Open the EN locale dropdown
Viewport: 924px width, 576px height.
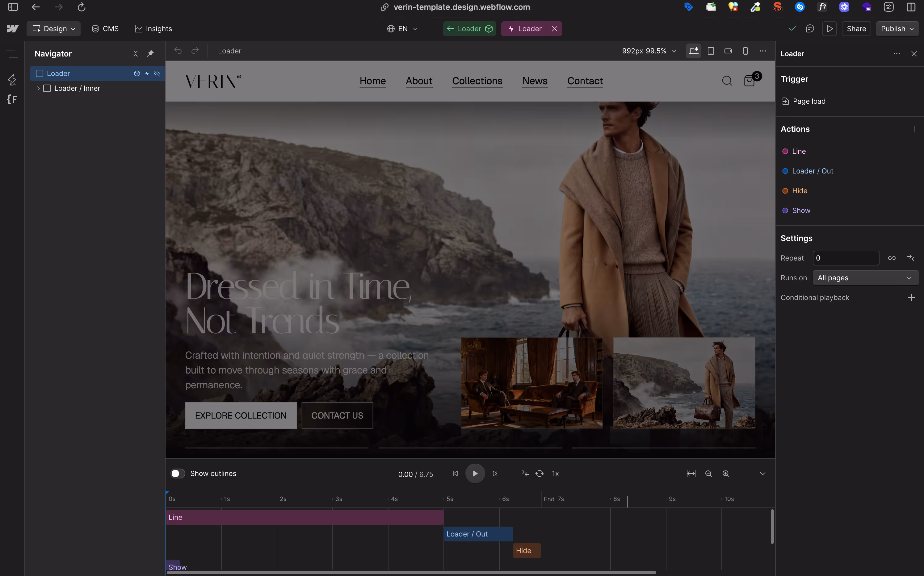point(402,29)
